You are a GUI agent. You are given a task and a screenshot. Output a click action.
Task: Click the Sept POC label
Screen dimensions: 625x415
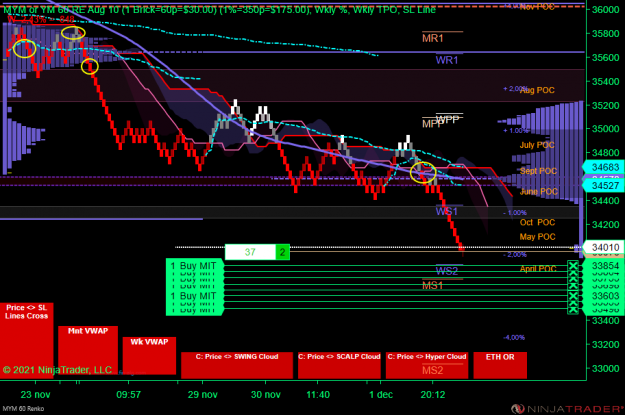[538, 171]
